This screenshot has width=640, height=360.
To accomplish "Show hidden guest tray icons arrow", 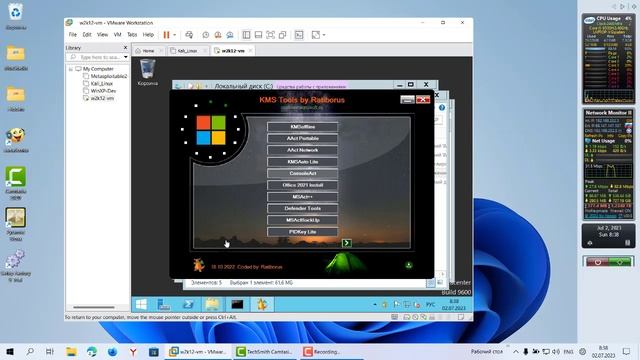I will pos(375,304).
